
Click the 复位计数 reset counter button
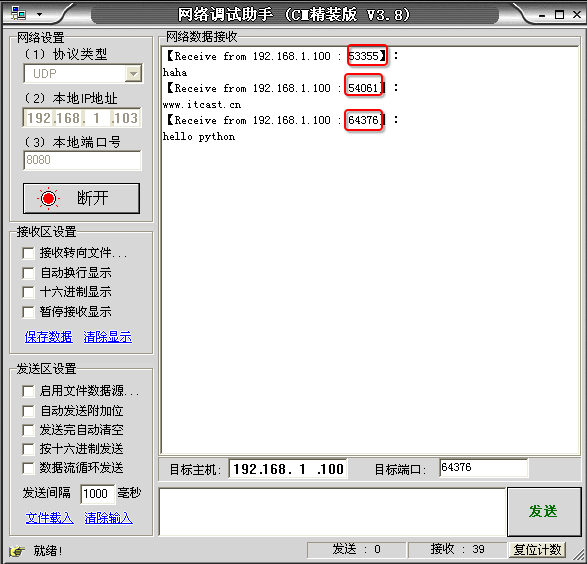pyautogui.click(x=537, y=550)
